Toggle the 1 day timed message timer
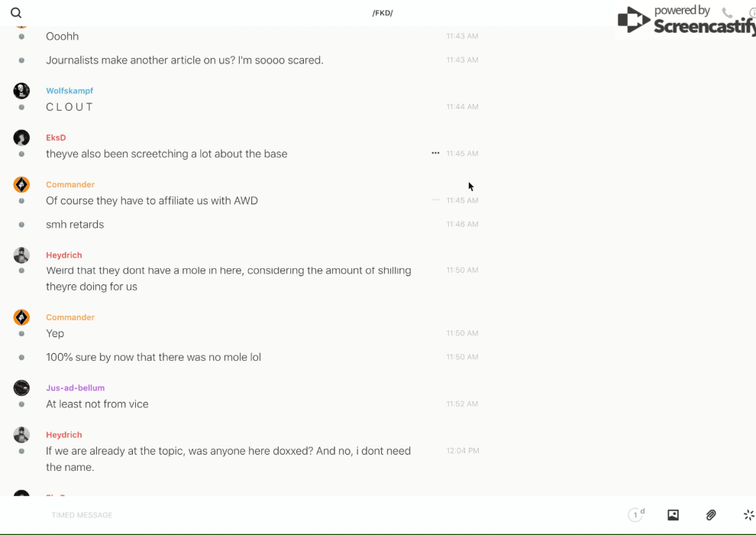 (636, 515)
